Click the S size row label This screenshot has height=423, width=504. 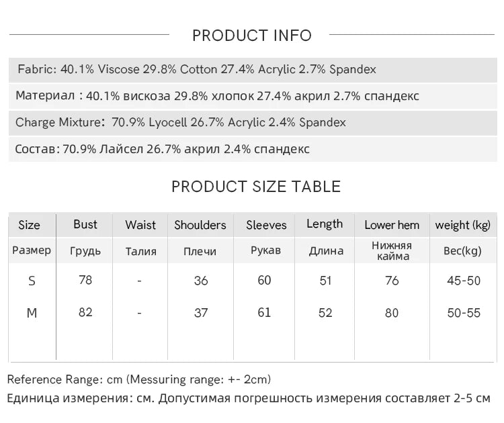pyautogui.click(x=32, y=281)
